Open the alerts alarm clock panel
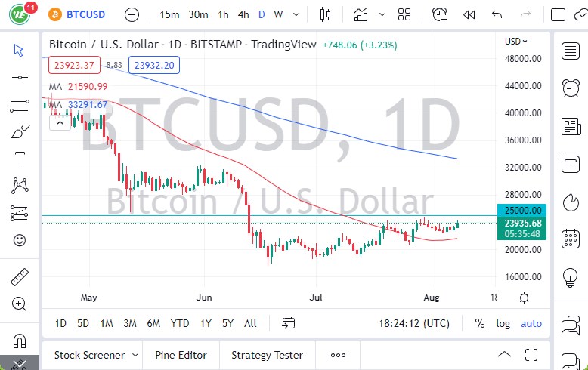 (x=571, y=88)
